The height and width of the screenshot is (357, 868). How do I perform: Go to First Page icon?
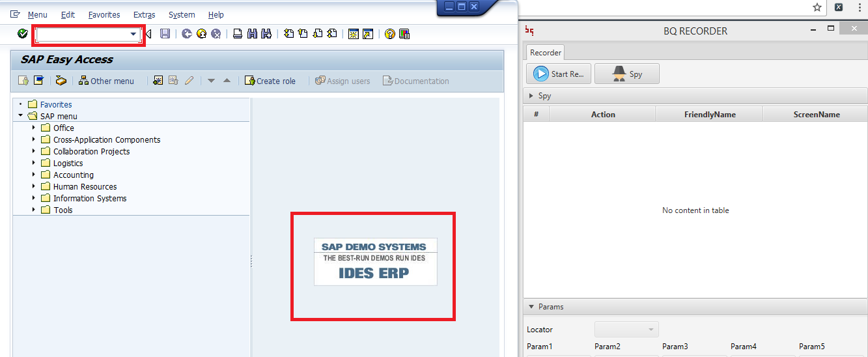coord(288,34)
